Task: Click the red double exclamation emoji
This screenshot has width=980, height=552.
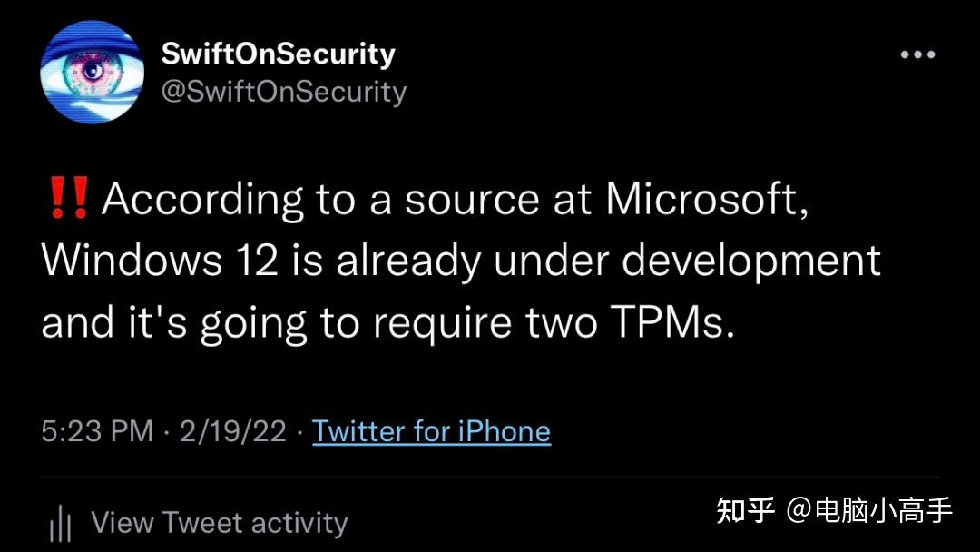Action: 71,197
